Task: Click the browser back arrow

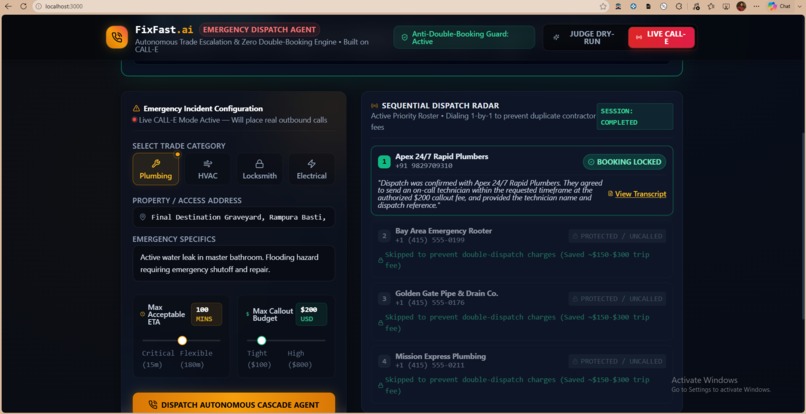Action: [x=8, y=6]
